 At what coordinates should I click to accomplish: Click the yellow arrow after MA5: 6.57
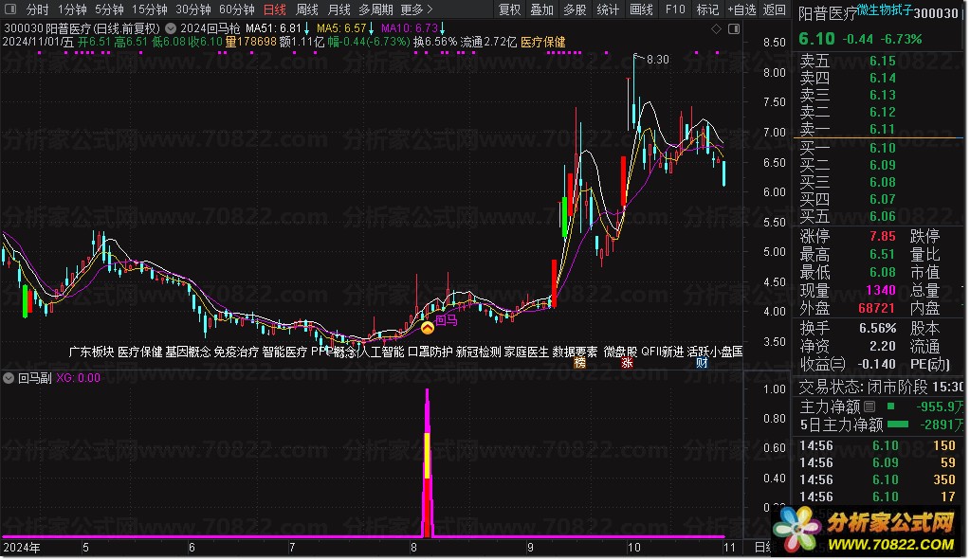371,28
